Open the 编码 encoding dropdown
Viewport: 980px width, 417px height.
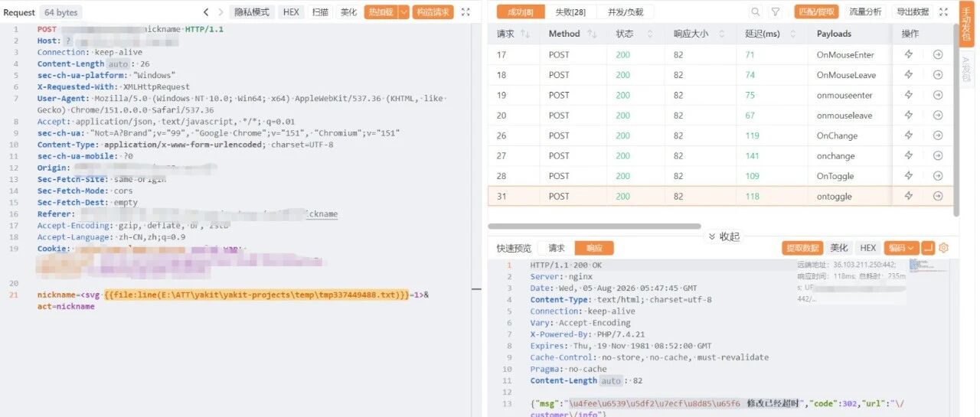(x=900, y=248)
